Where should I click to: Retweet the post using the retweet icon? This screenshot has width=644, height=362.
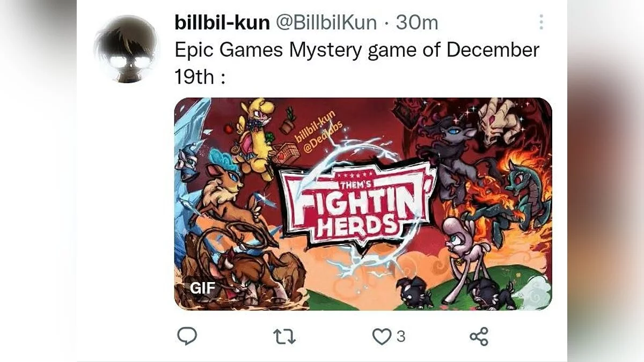coord(284,337)
